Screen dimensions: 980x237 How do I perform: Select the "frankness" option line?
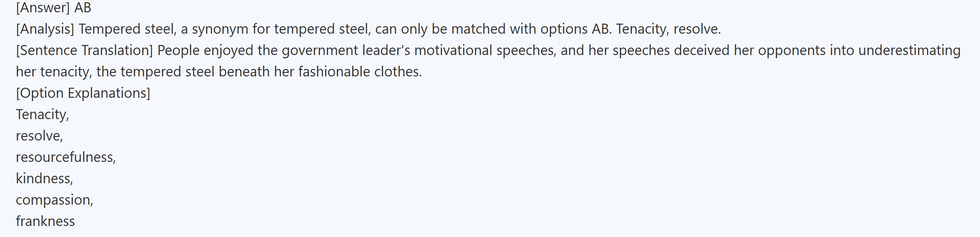click(45, 221)
